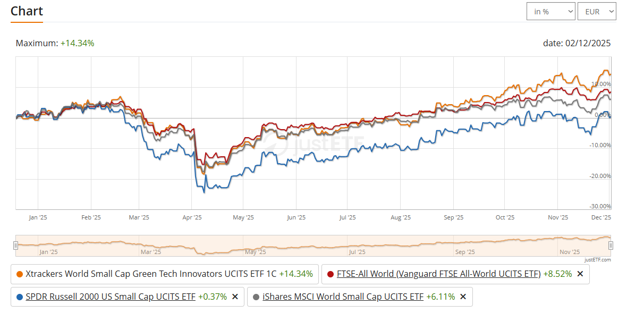Click the red FTSE-All World legend dot

point(331,274)
